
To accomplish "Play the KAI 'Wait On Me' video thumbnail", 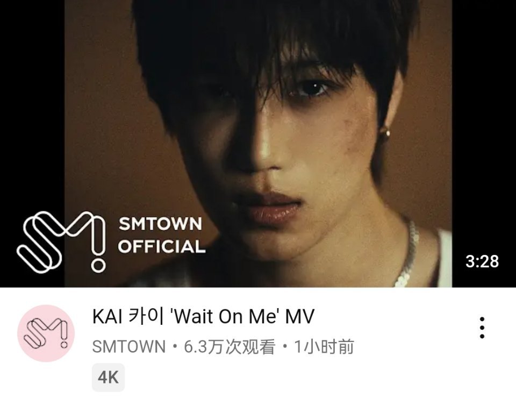I will (258, 144).
